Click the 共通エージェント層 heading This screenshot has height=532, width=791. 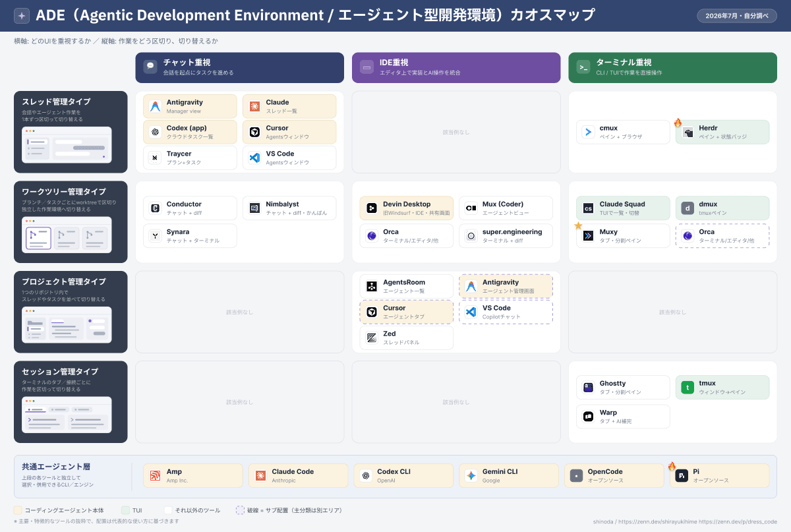(x=56, y=467)
